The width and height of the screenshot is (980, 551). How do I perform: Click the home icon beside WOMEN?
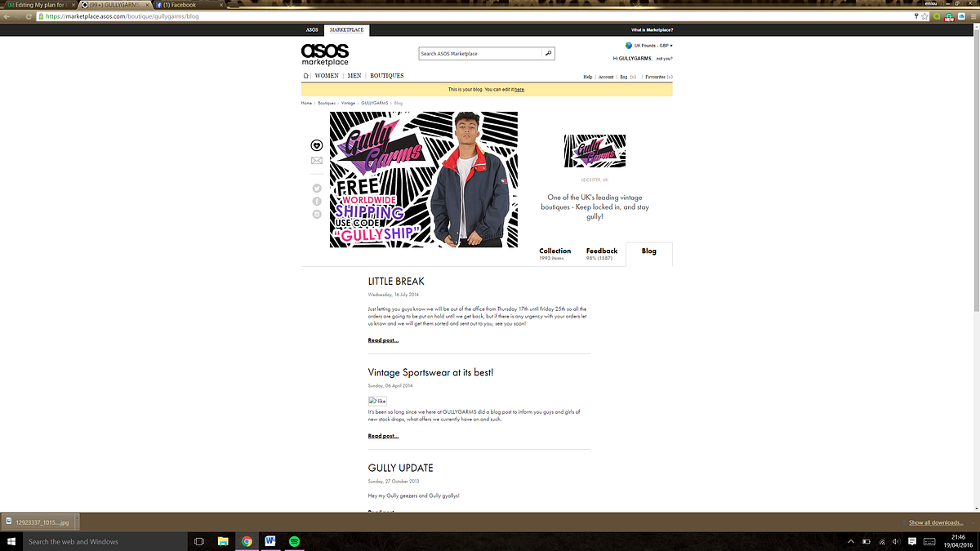tap(305, 76)
